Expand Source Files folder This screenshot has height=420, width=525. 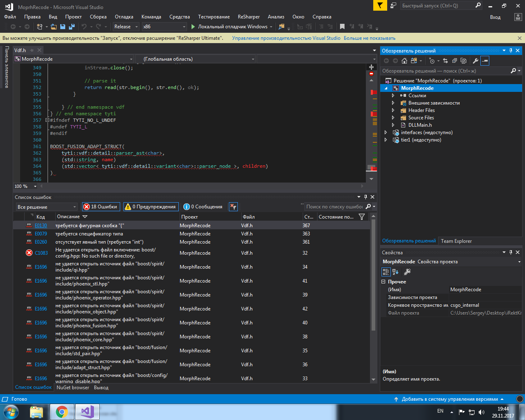393,118
